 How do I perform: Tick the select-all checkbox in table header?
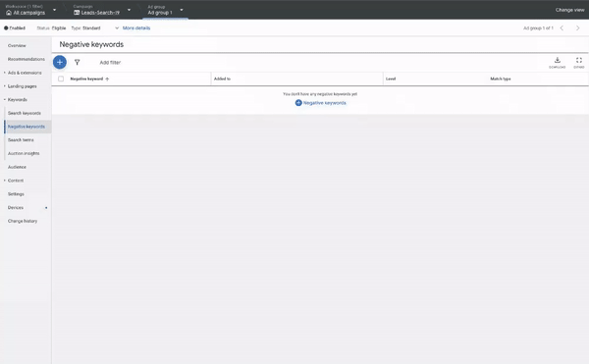(x=61, y=78)
